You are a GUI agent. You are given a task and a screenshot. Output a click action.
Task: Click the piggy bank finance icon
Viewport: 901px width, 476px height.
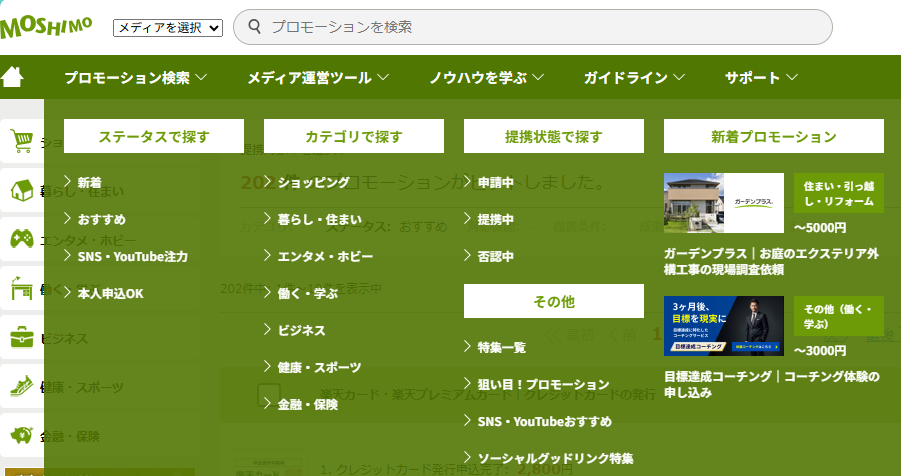click(21, 436)
